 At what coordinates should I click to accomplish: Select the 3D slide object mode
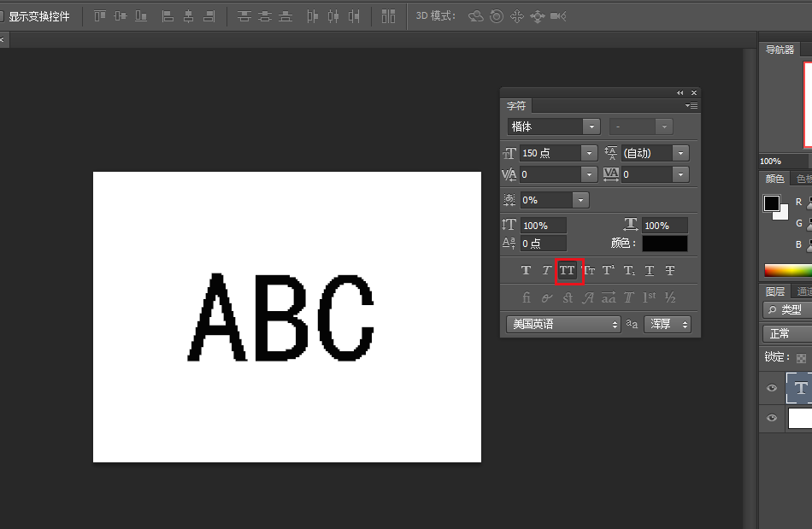click(x=538, y=16)
